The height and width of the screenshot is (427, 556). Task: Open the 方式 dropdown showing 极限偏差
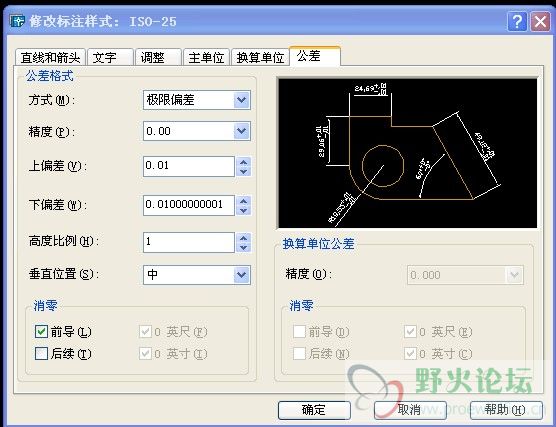click(x=197, y=100)
